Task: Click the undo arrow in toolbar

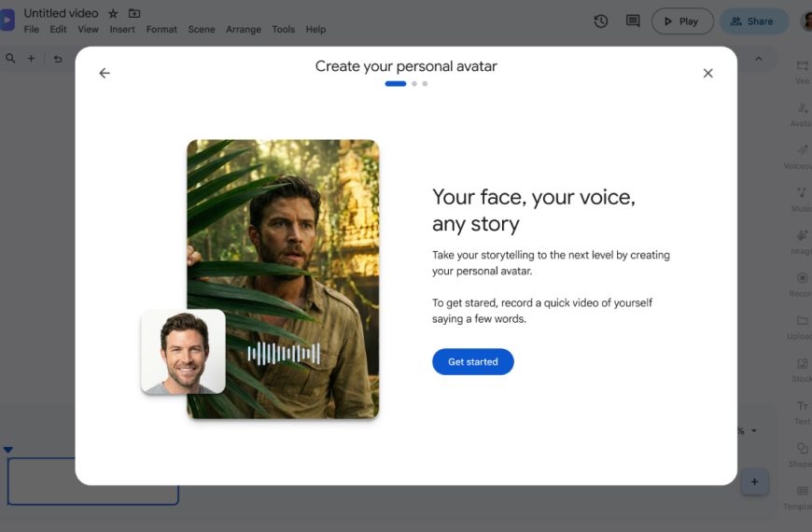Action: pyautogui.click(x=58, y=59)
